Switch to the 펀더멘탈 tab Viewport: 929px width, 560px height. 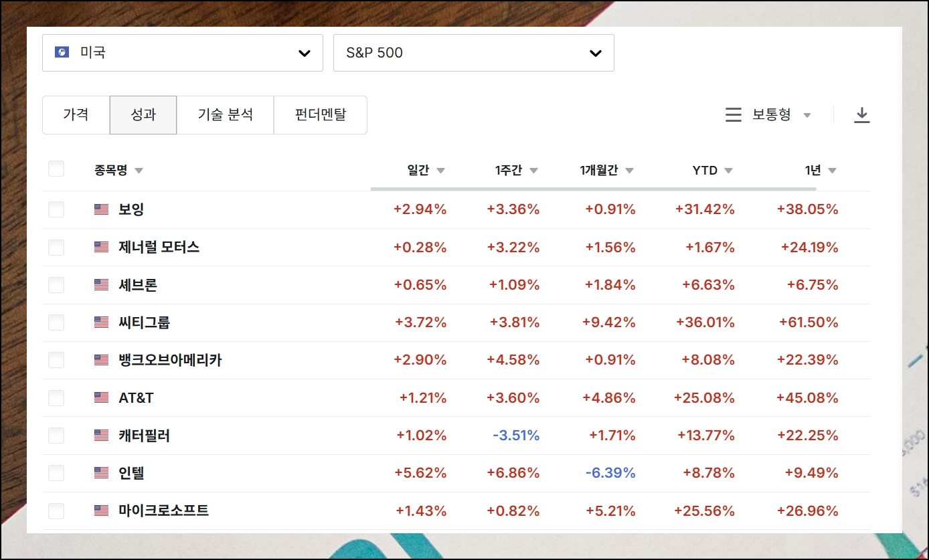(321, 115)
